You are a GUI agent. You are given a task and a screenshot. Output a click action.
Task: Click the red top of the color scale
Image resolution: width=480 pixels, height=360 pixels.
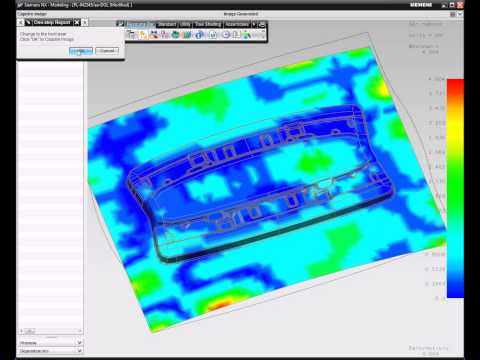455,83
